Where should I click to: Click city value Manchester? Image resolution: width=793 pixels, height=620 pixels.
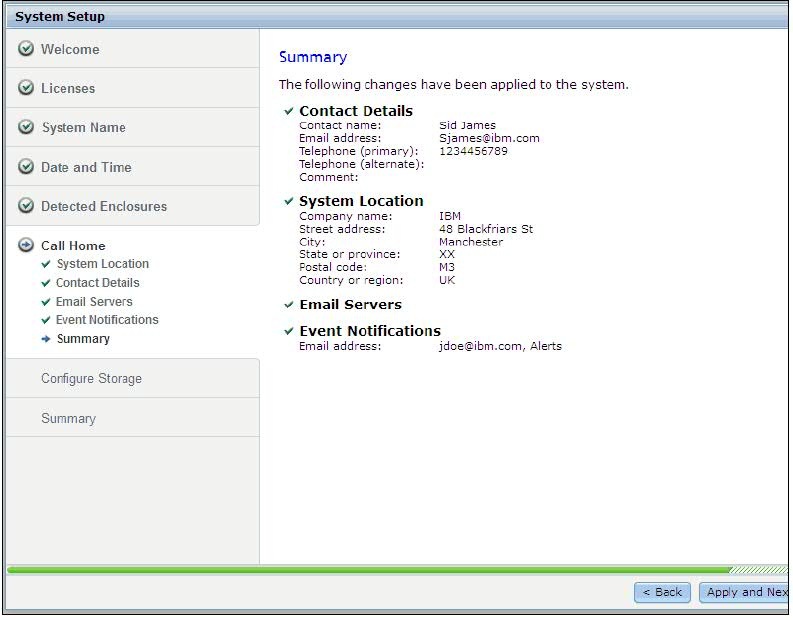coord(471,242)
